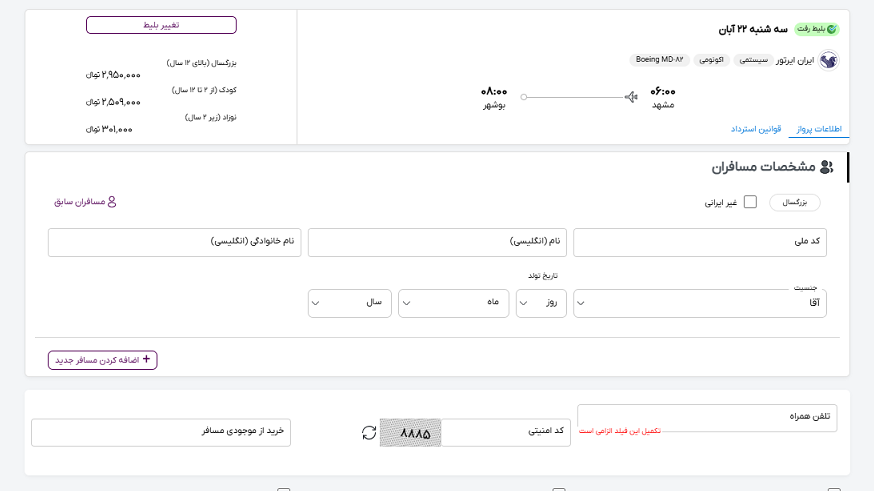Viewport: 874px width, 491px height.
Task: Click the green check icon on بلیط رفت badge
Action: tap(832, 29)
